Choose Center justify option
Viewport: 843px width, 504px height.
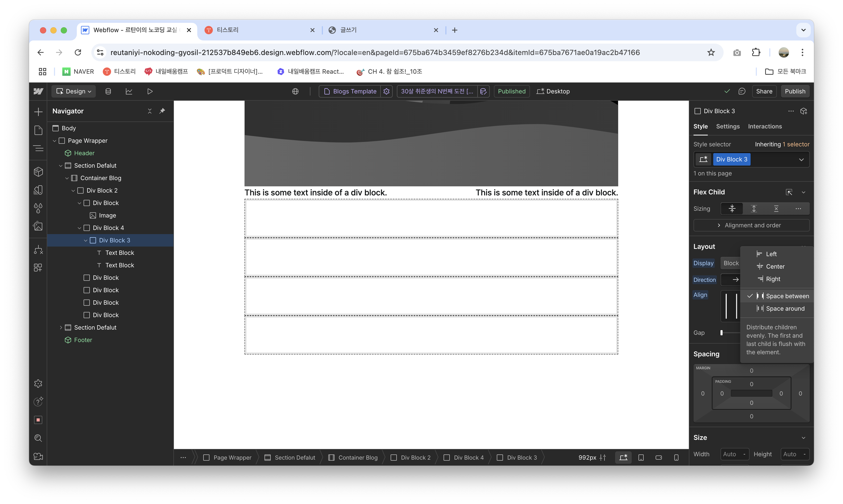[777, 267]
